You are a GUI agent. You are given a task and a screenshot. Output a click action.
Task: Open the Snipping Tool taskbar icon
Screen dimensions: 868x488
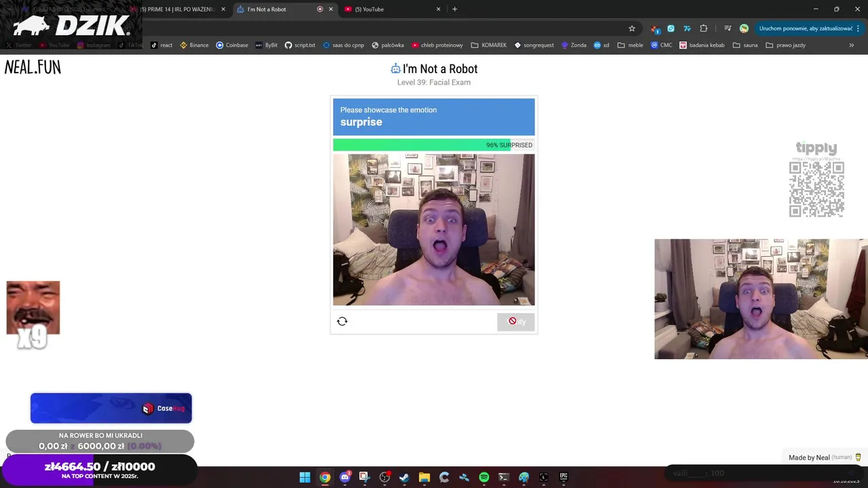coord(364,477)
